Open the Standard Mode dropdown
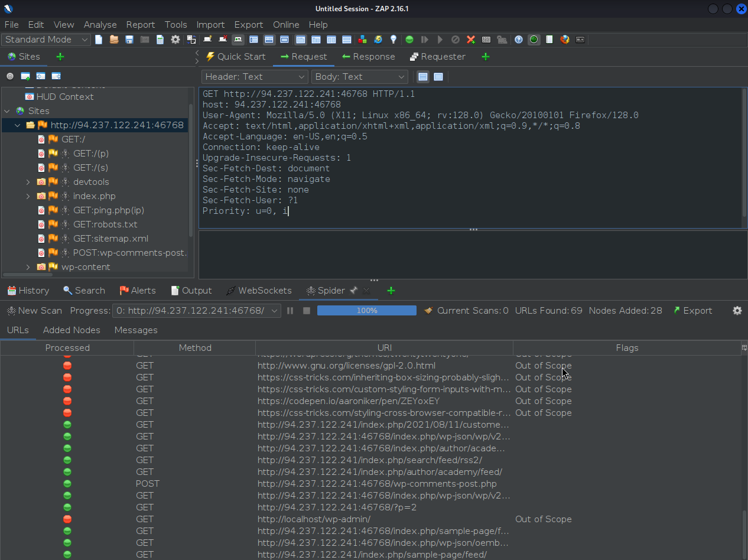The height and width of the screenshot is (560, 748). point(45,40)
